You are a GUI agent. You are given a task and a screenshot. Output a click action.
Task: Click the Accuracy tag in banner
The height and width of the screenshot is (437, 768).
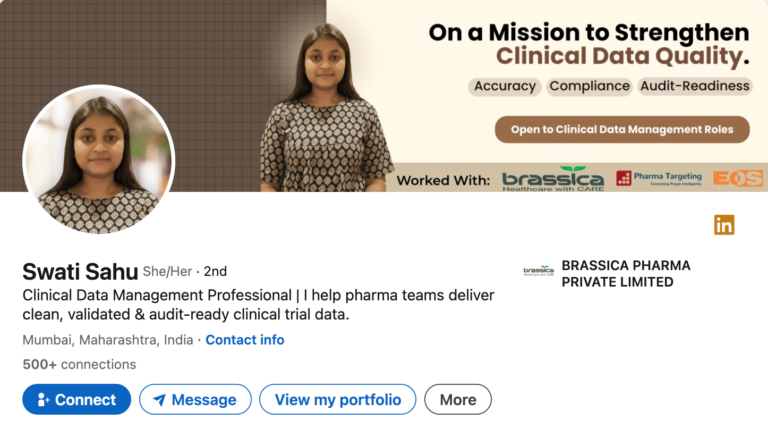(505, 86)
